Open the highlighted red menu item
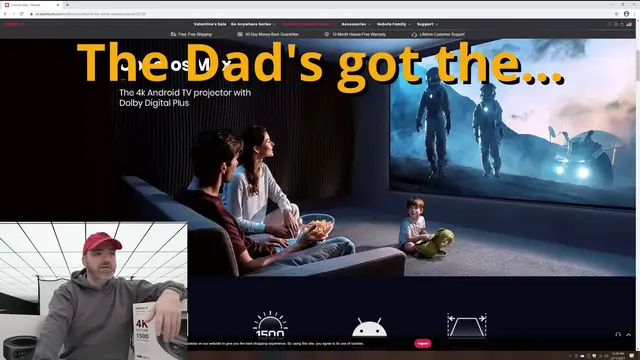The image size is (640, 360). click(x=307, y=24)
